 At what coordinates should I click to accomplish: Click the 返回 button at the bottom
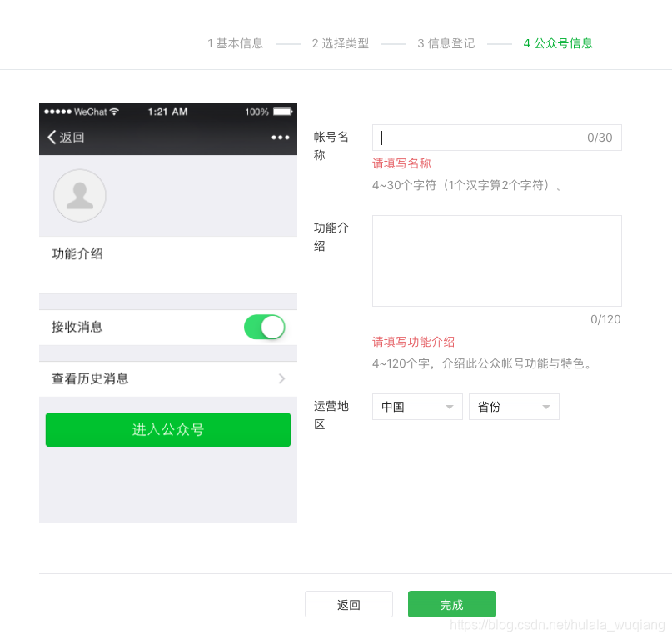[348, 604]
